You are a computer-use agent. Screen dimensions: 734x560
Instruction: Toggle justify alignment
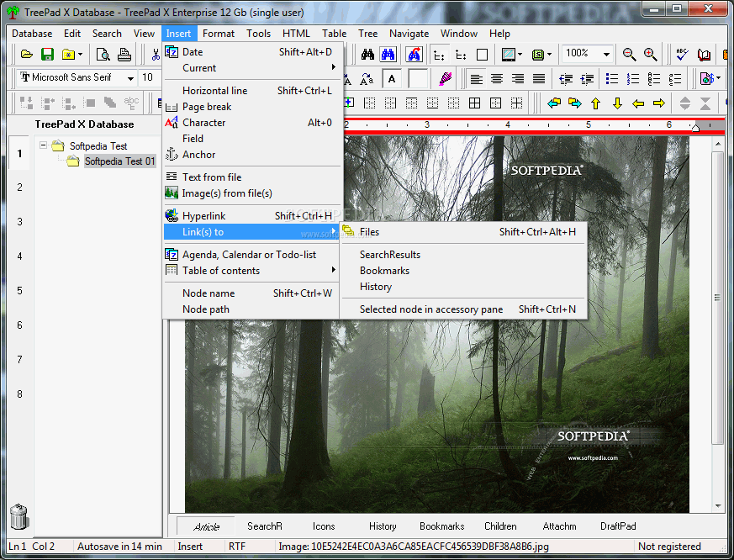pos(539,79)
